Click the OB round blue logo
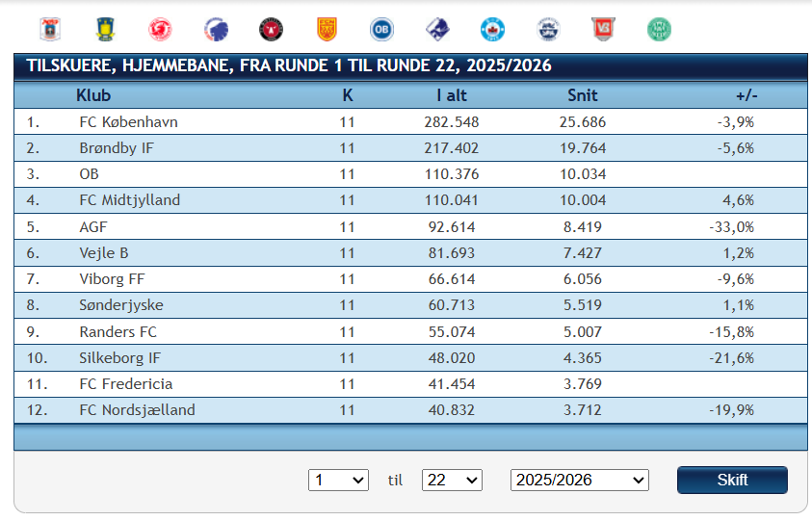The width and height of the screenshot is (812, 521). coord(381,29)
